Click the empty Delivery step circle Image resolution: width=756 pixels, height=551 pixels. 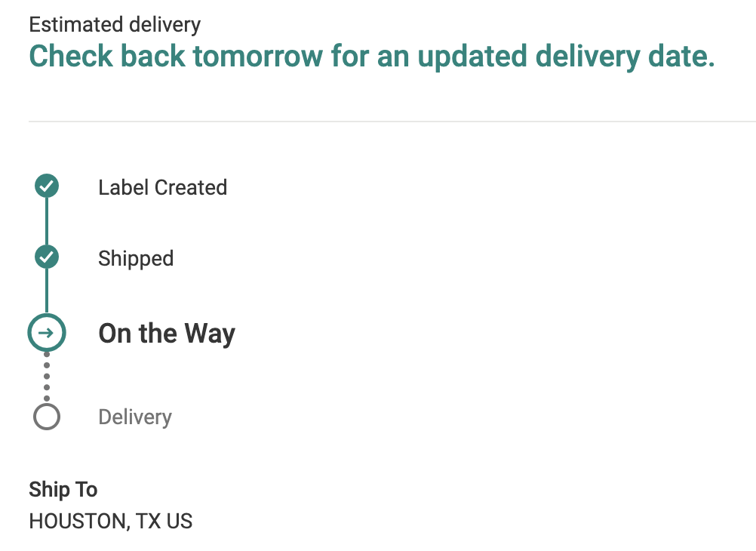point(47,417)
